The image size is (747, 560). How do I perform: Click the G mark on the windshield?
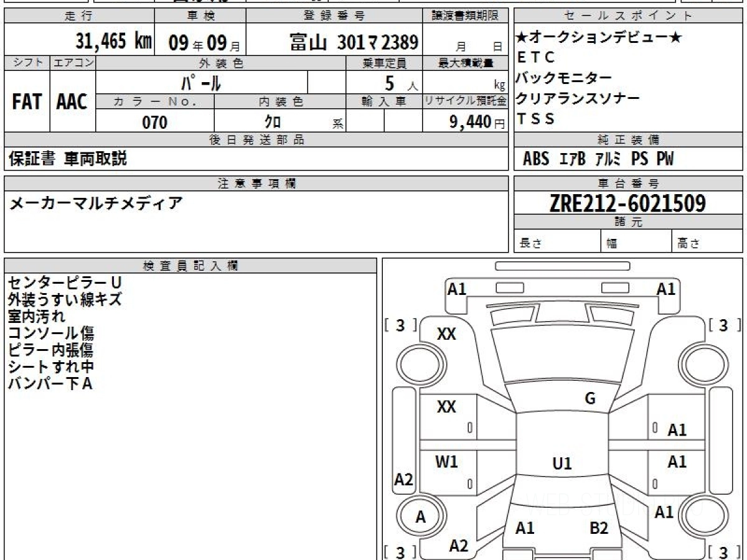click(x=590, y=399)
